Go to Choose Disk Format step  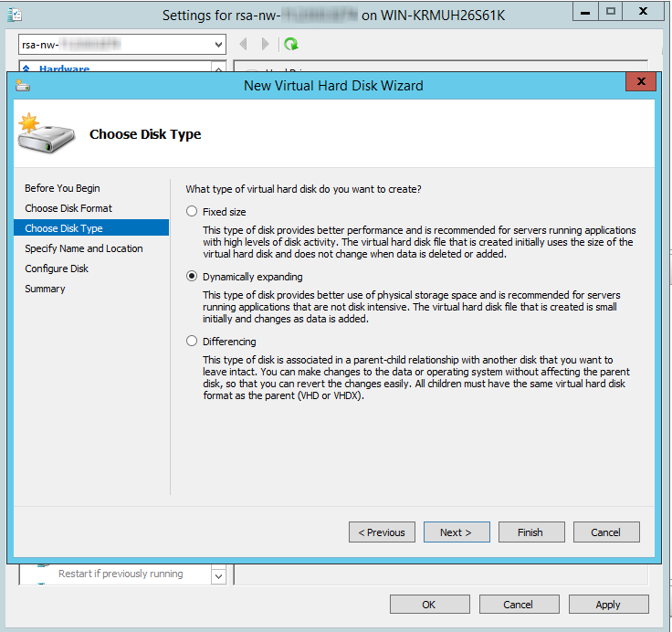(x=68, y=208)
